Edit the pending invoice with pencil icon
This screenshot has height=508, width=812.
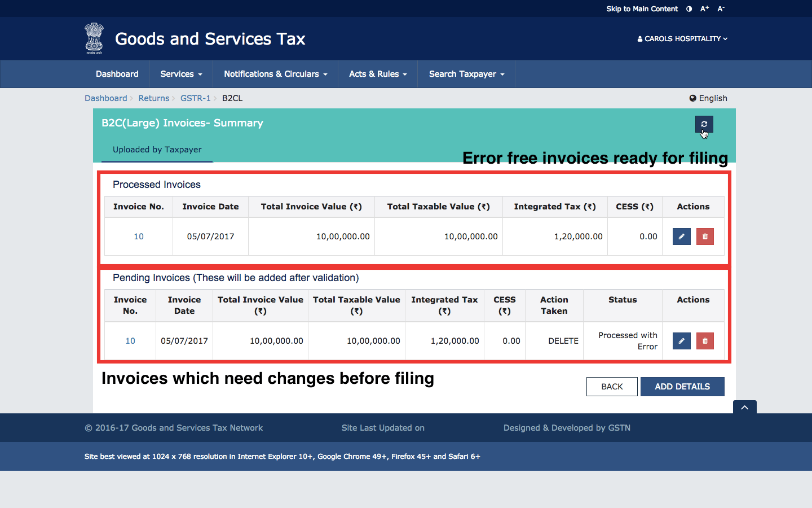(x=681, y=341)
